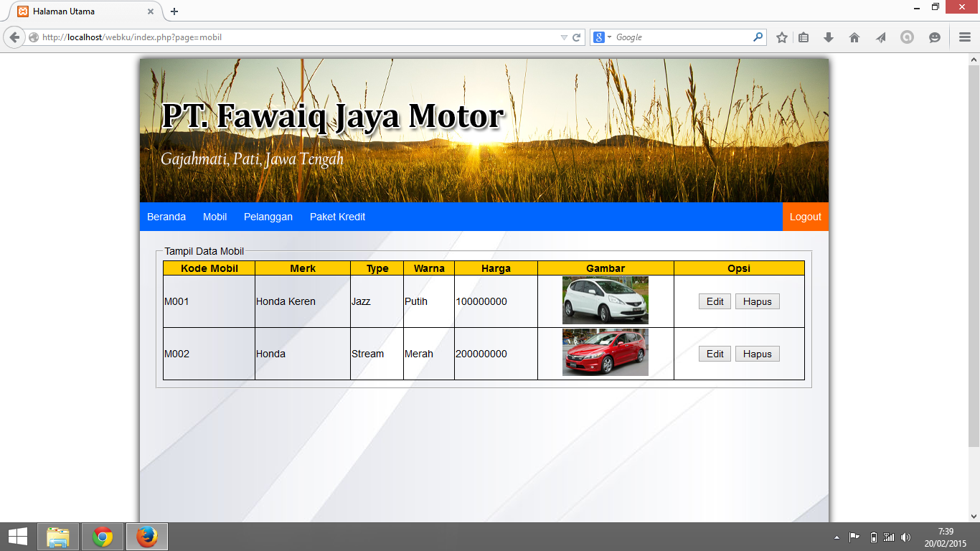980x551 pixels.
Task: Click the red Honda Stream thumbnail
Action: 606,352
